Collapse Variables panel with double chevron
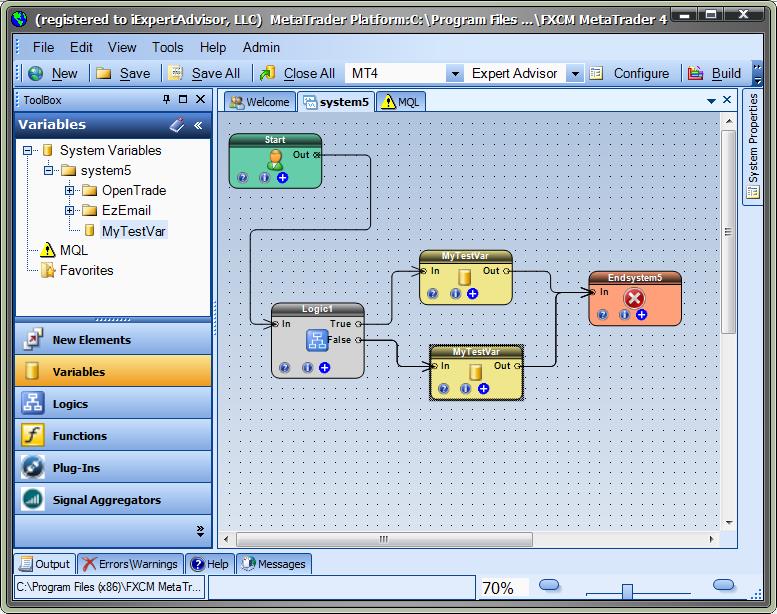Viewport: 777px width, 614px height. [x=198, y=125]
